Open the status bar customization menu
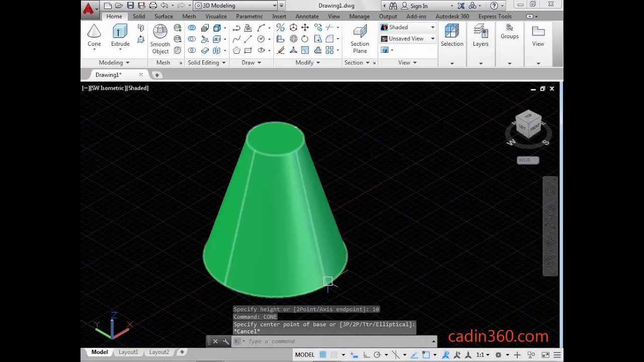 tap(556, 354)
